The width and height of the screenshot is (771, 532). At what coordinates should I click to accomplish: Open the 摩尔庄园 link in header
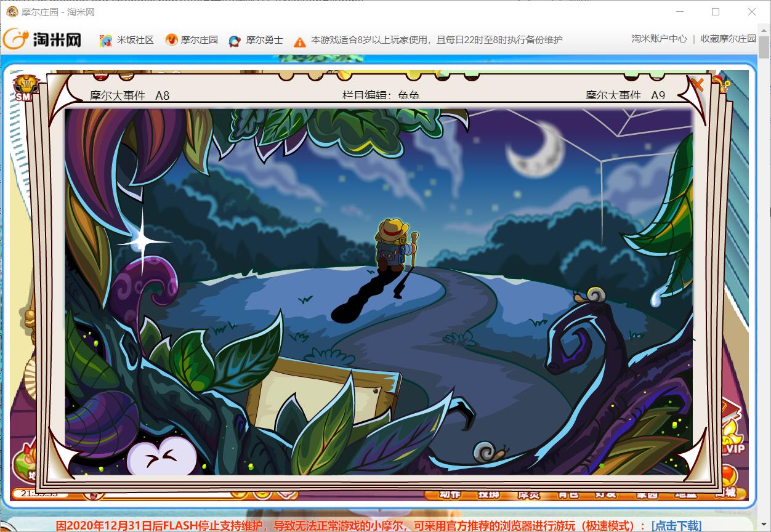click(192, 40)
